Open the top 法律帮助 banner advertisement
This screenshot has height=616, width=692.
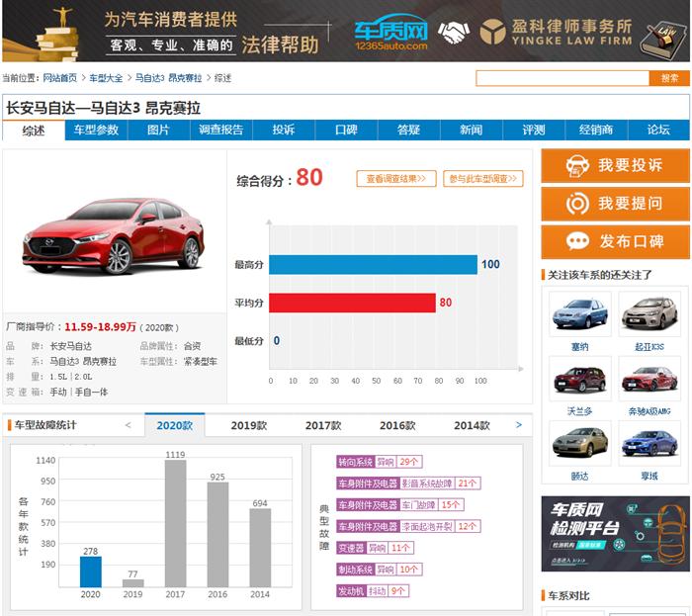coord(346,31)
